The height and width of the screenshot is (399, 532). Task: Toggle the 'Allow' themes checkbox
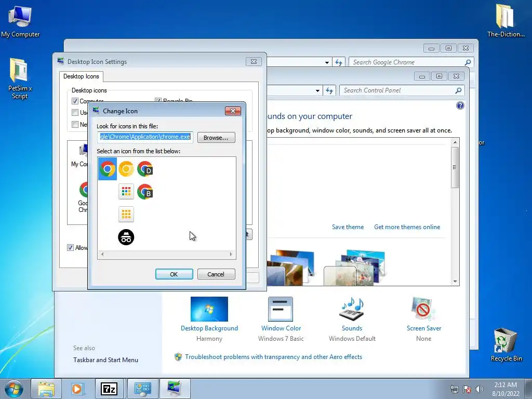[70, 248]
